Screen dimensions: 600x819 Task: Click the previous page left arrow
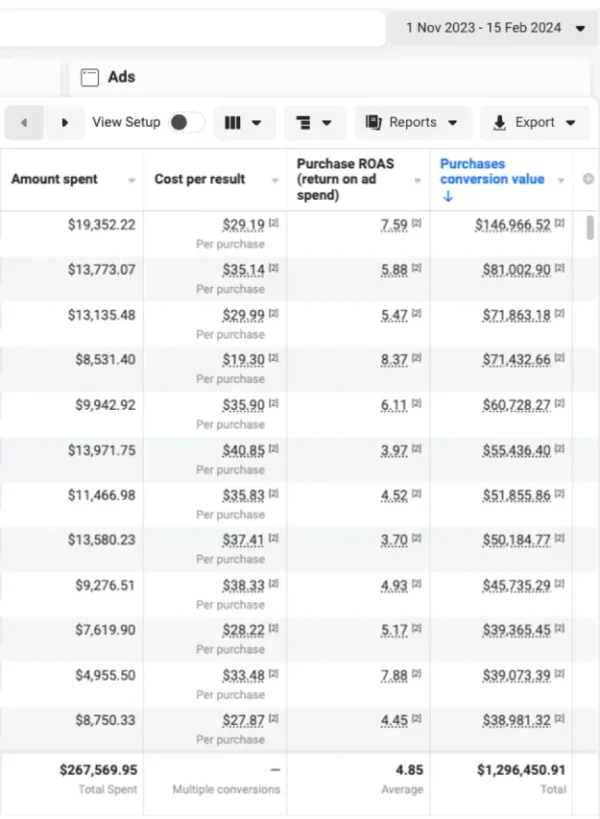point(24,123)
